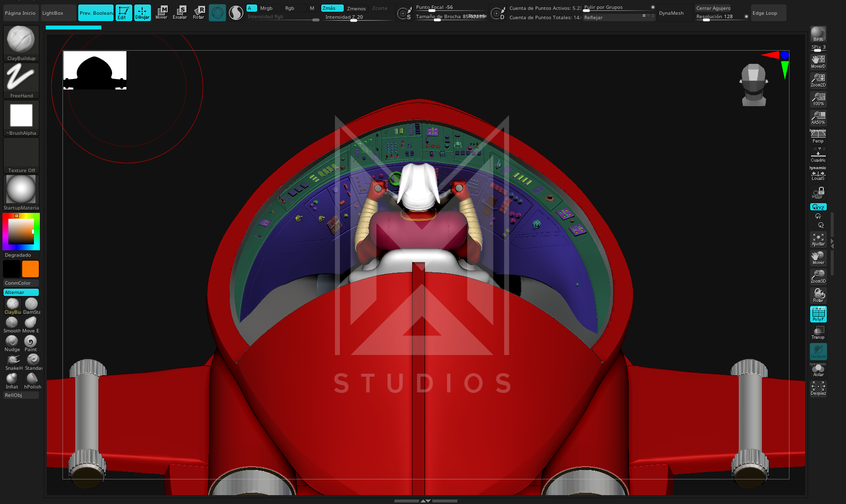Enable Transp transparency mode
846x504 pixels.
(818, 332)
